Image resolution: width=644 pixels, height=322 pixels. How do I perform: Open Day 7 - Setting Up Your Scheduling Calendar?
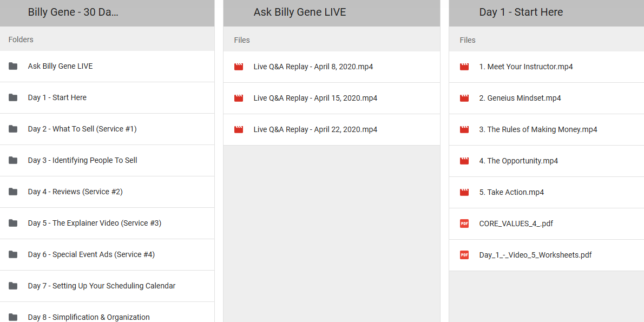pyautogui.click(x=102, y=286)
